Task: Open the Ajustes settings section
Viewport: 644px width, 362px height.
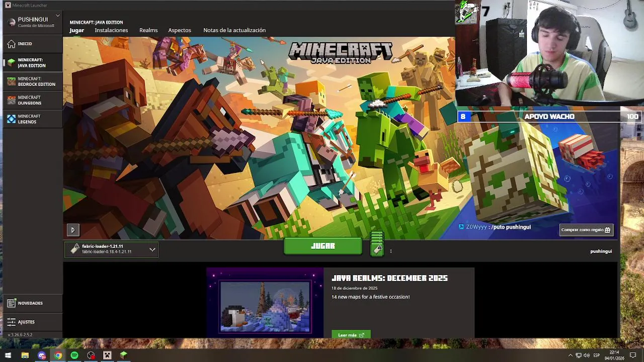Action: click(x=33, y=322)
